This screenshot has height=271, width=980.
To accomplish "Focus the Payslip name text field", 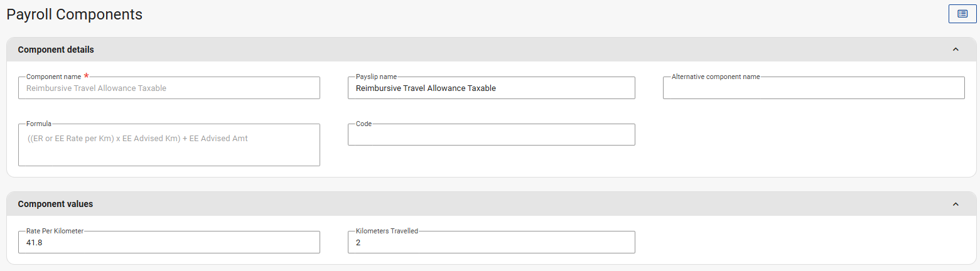I will (491, 88).
